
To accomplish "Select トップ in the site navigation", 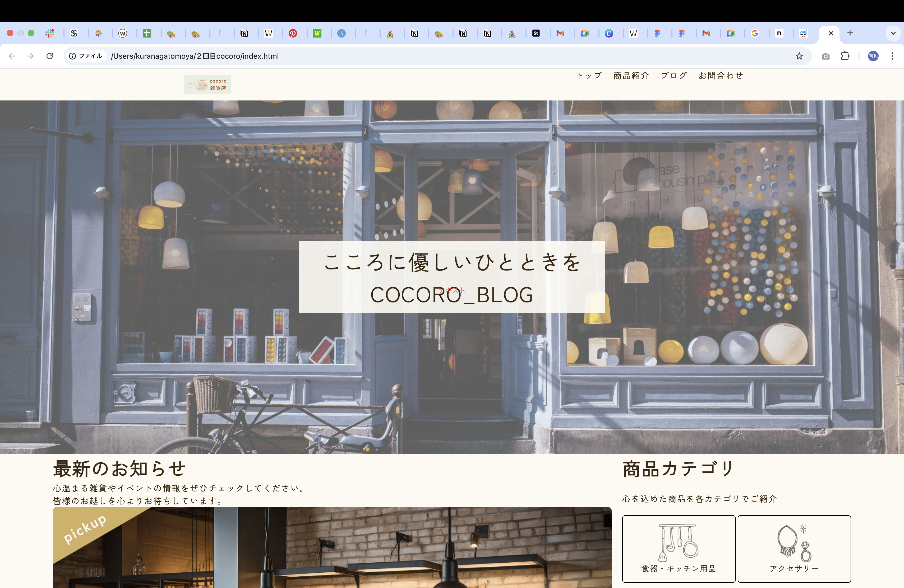I will (x=589, y=76).
